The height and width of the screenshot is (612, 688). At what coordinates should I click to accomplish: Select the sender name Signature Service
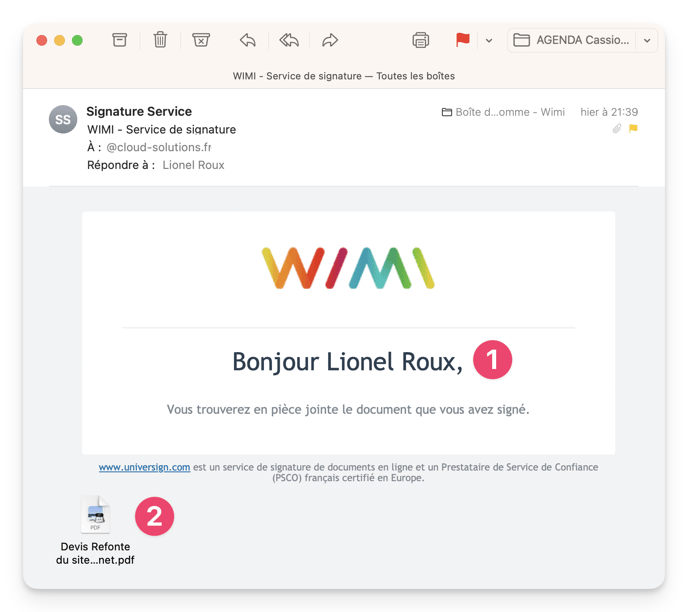139,111
